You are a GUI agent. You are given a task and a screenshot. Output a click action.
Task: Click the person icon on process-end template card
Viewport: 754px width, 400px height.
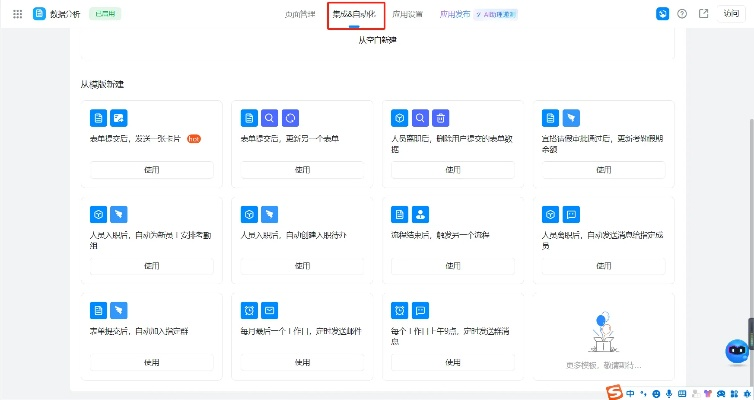tap(420, 214)
